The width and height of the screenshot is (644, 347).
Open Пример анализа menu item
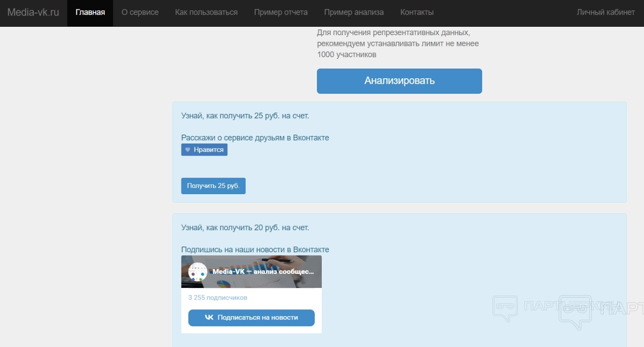pos(354,13)
